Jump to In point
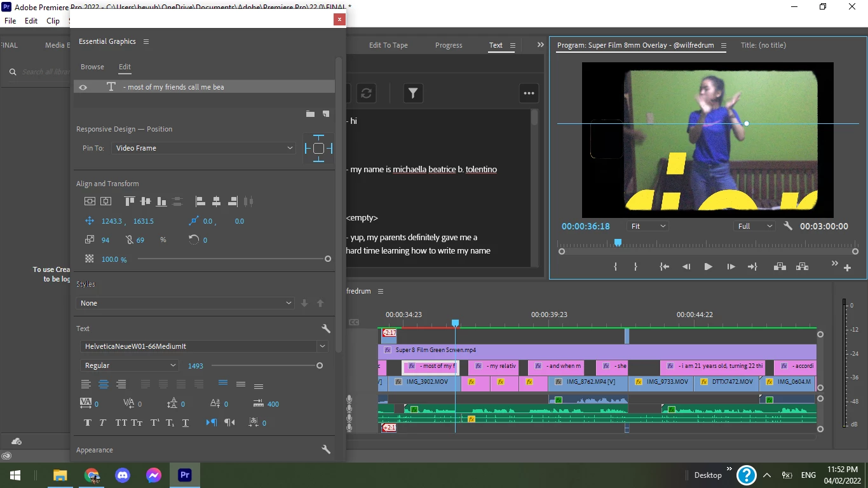The height and width of the screenshot is (488, 868). point(664,267)
